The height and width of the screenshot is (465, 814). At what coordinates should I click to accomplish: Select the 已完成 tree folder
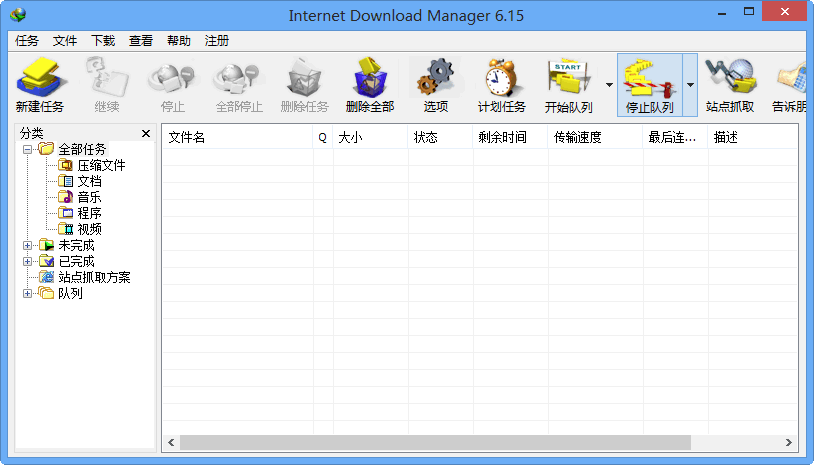67,261
